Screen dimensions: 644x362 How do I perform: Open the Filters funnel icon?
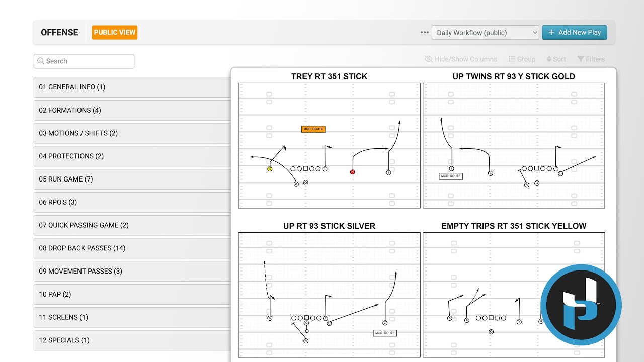(x=581, y=59)
